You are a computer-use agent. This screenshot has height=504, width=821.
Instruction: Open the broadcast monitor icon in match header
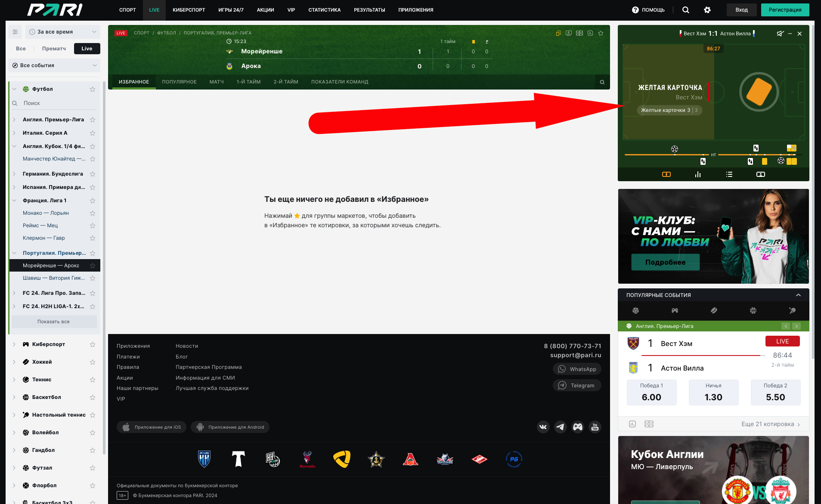click(569, 33)
